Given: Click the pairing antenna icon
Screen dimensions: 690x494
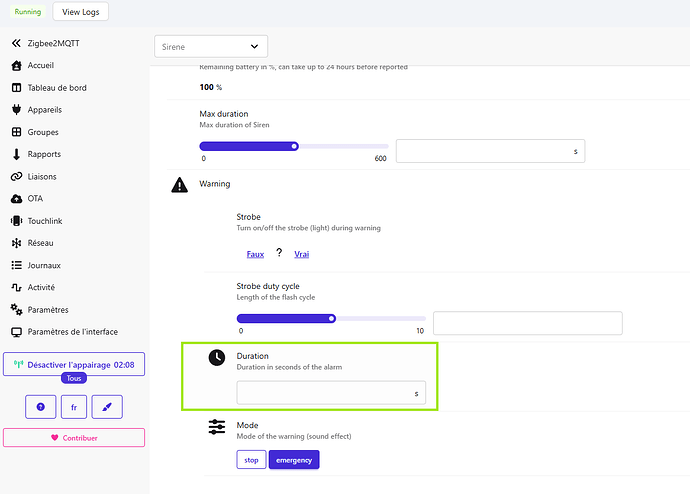Looking at the screenshot, I should pos(18,364).
